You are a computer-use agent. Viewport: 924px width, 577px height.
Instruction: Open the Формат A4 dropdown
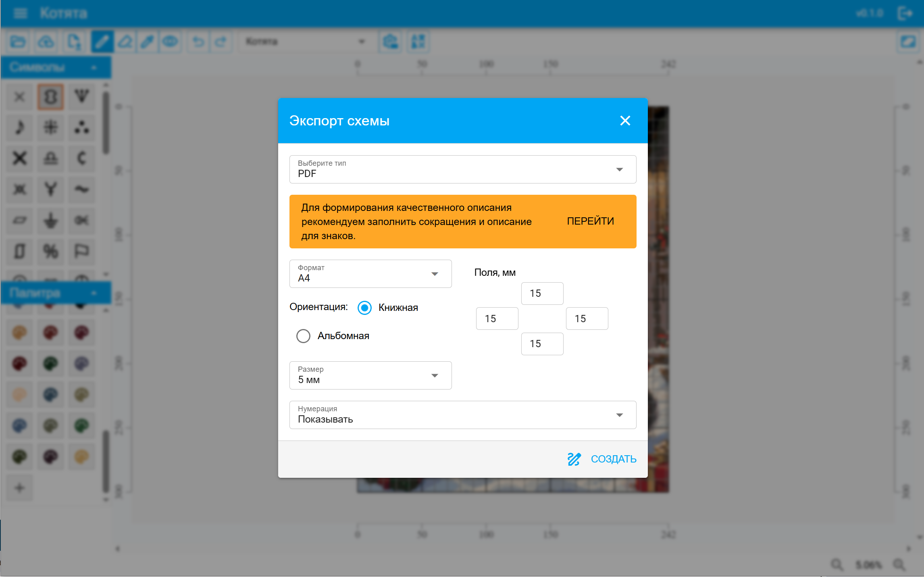[x=370, y=274]
